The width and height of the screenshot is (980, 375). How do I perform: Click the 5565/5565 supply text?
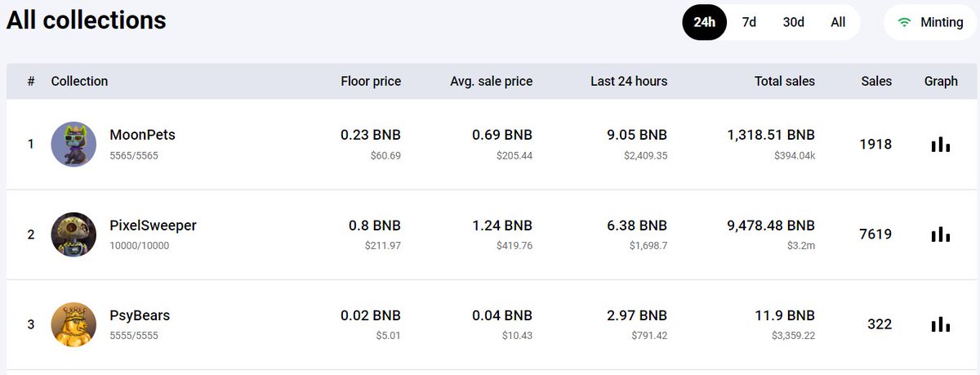[133, 155]
